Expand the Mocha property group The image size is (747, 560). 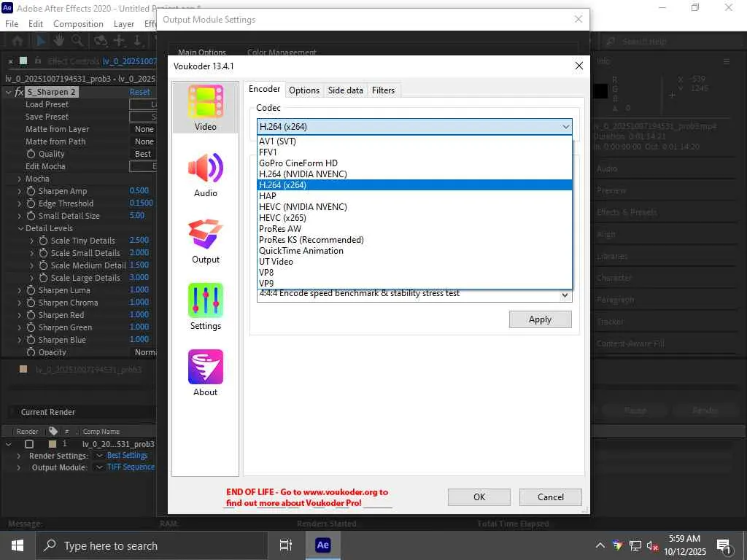(x=20, y=179)
